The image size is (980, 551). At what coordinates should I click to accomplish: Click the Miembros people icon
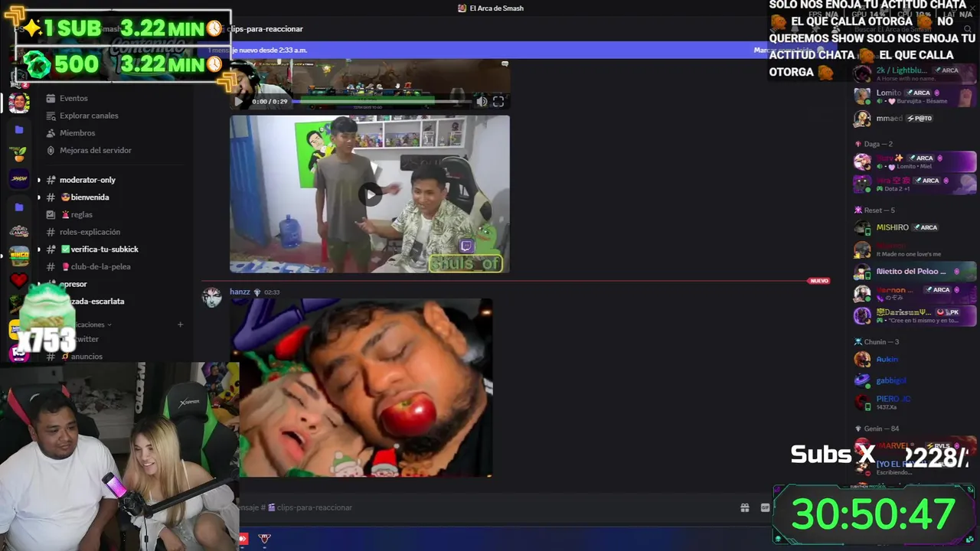[51, 133]
